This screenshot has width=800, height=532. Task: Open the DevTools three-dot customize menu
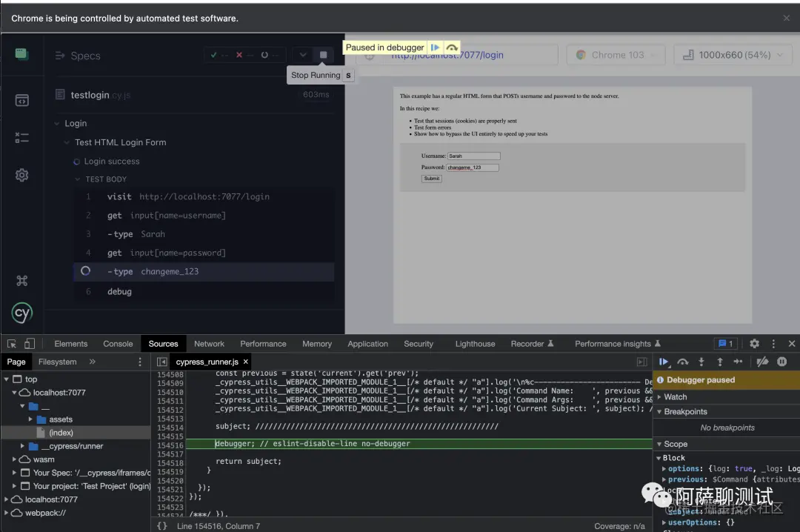tap(773, 344)
